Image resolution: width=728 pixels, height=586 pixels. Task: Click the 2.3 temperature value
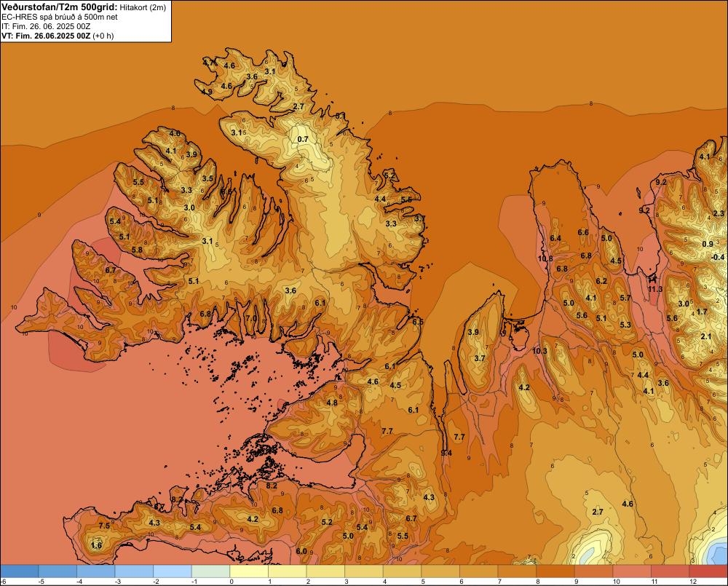pos(719,214)
